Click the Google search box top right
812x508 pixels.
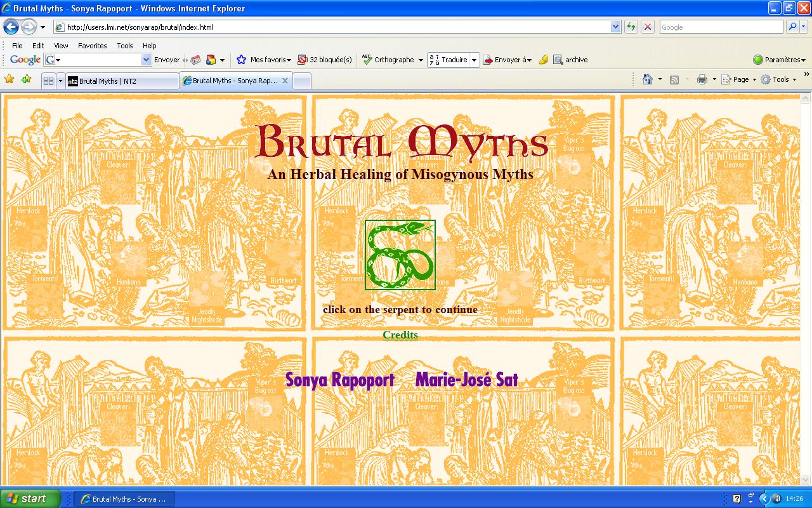pyautogui.click(x=721, y=27)
